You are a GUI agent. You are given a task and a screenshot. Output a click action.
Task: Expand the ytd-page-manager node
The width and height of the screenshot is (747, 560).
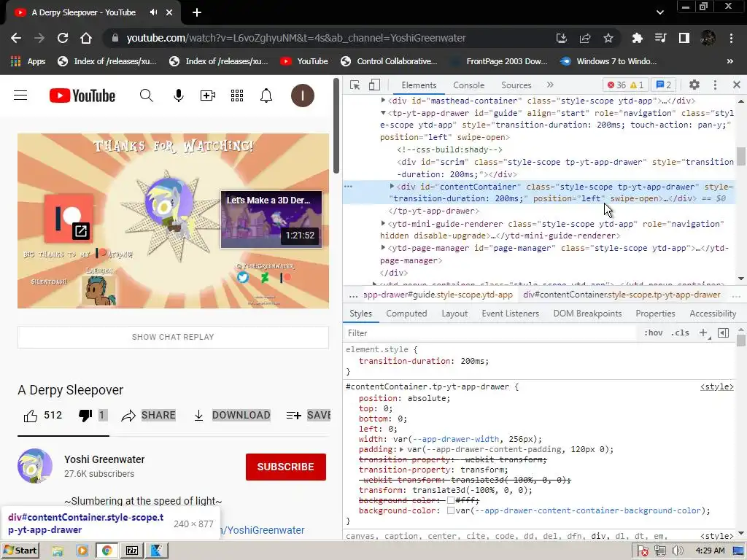[x=383, y=248]
